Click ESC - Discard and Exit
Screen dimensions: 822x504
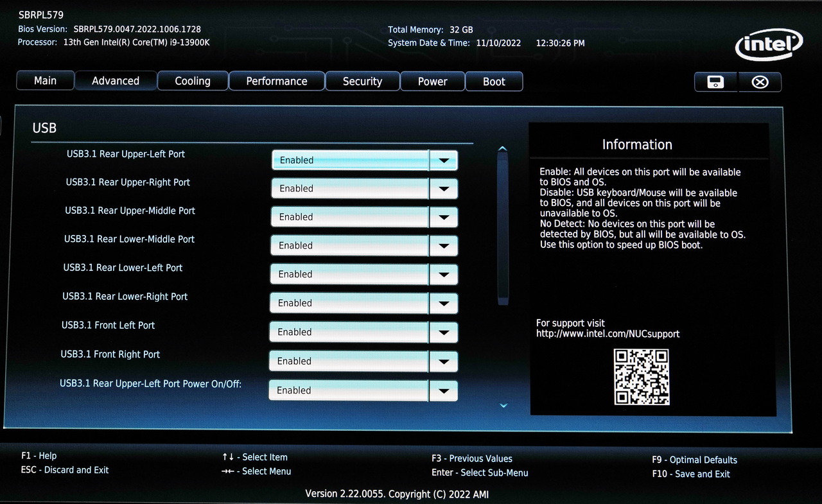(x=65, y=470)
